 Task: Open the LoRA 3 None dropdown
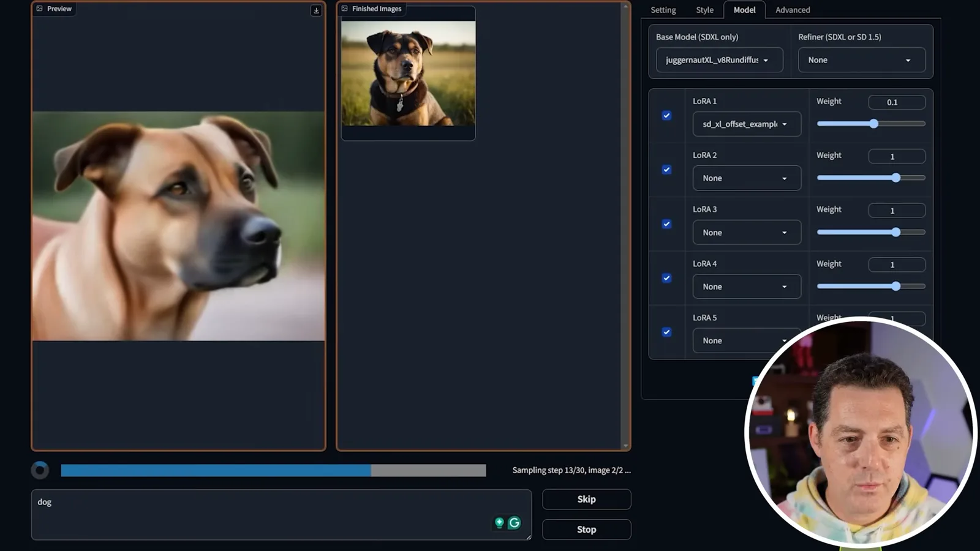pos(747,233)
